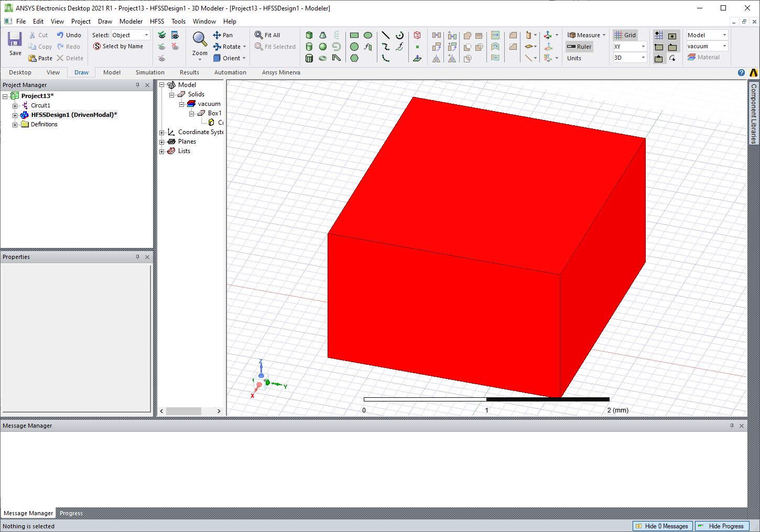Screen dimensions: 760x532
Task: Click Hide 0 Messages button
Action: [x=663, y=526]
